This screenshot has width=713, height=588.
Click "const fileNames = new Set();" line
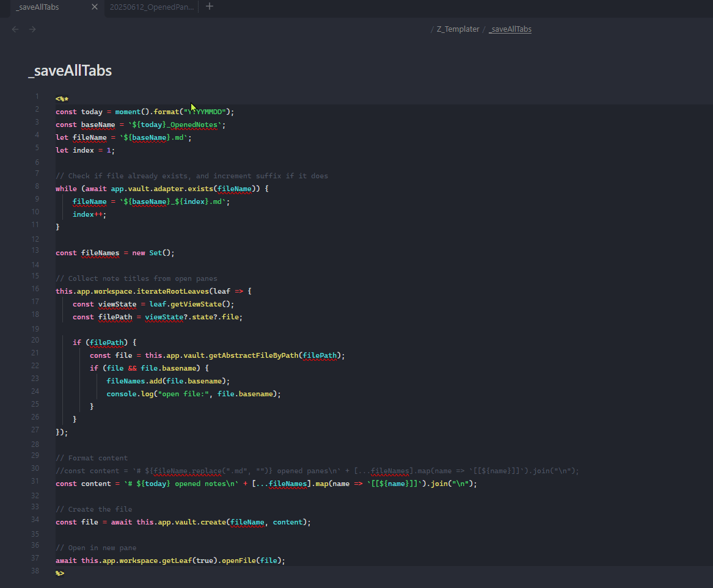tap(115, 253)
